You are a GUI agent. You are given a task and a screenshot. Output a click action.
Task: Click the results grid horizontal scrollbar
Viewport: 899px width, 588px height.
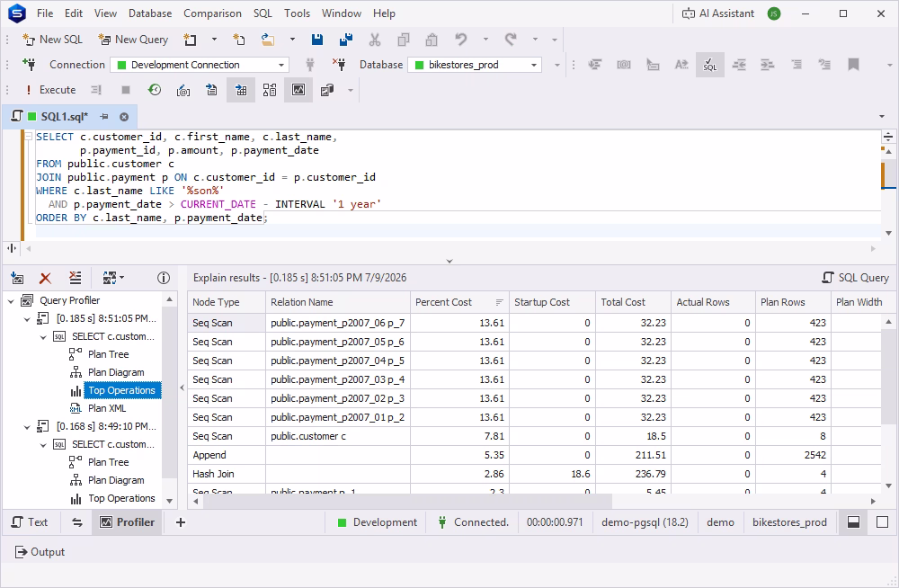coord(407,502)
